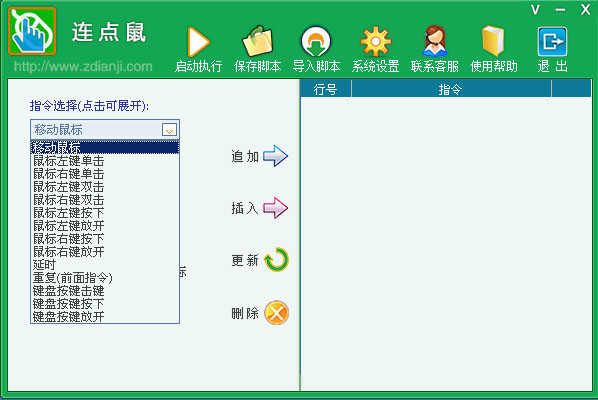
Task: Open 导入脚本 import script icon
Action: tap(316, 42)
